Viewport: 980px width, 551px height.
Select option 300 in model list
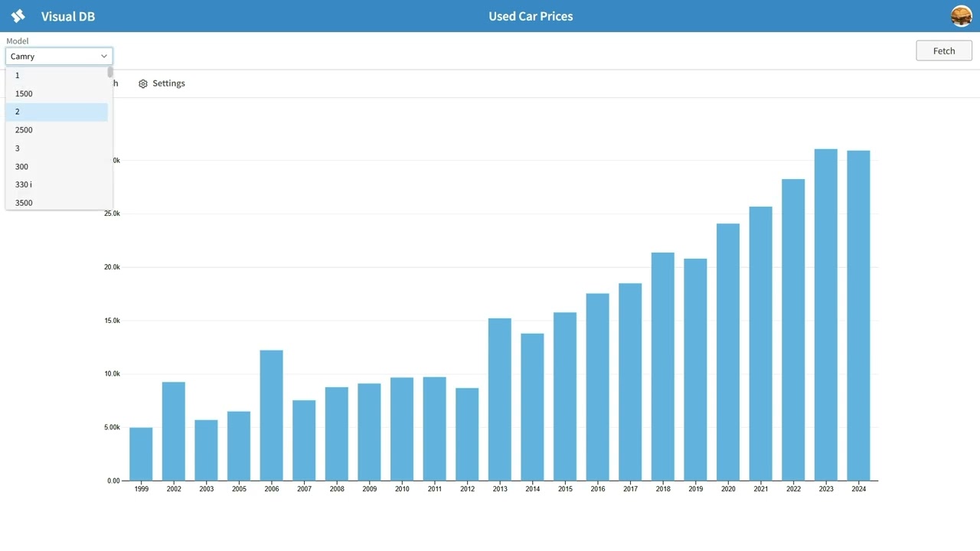(x=57, y=166)
